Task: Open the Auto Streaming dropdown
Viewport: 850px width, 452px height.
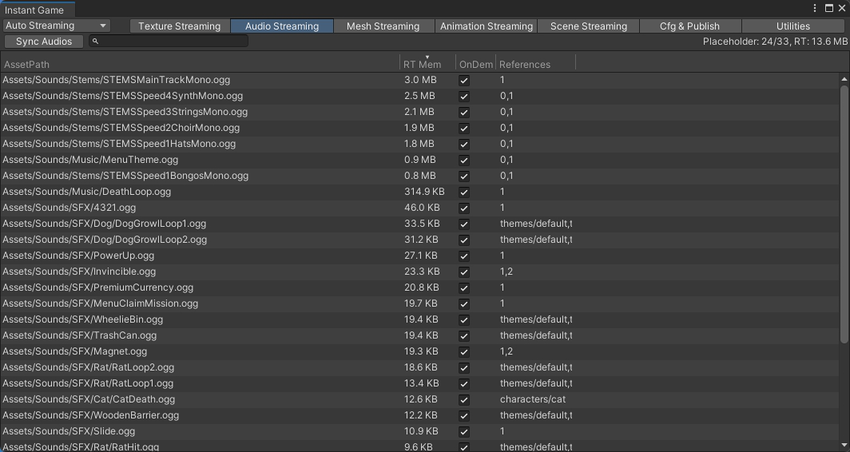Action: click(x=56, y=26)
